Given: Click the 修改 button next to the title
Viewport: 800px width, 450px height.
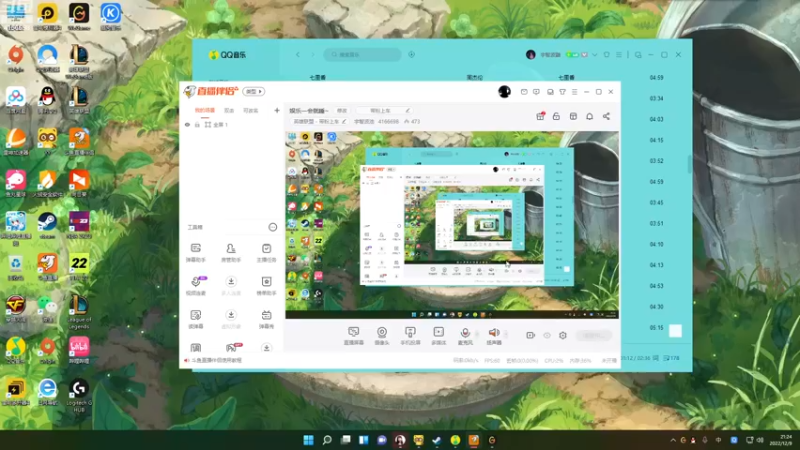Looking at the screenshot, I should (x=341, y=110).
